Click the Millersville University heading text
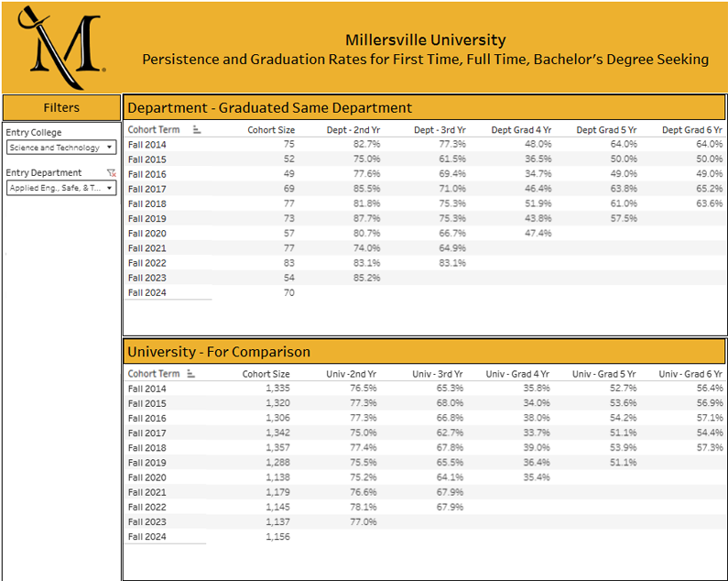 (x=425, y=40)
